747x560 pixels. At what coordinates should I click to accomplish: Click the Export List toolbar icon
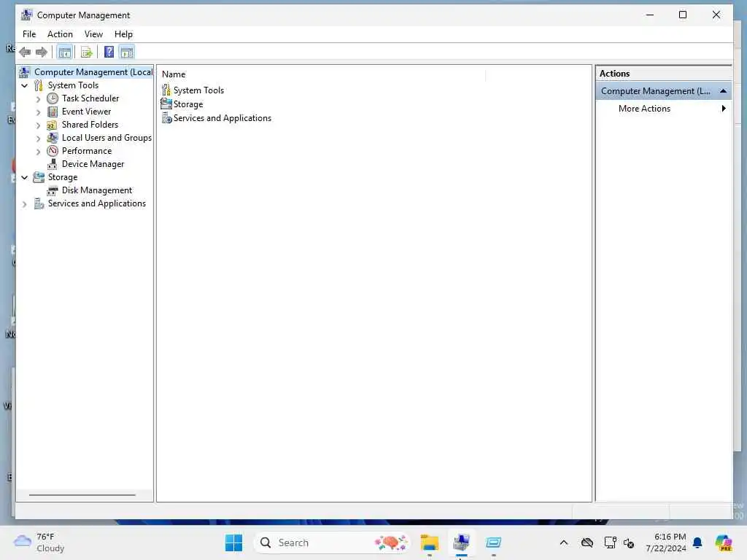point(86,52)
